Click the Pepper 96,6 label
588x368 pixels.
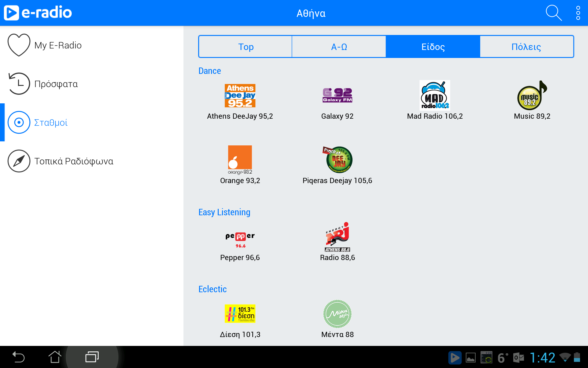pyautogui.click(x=240, y=258)
